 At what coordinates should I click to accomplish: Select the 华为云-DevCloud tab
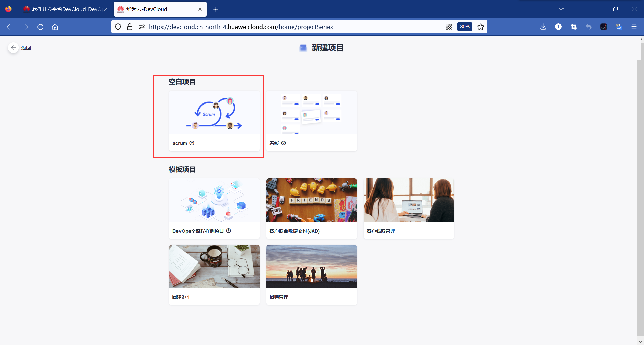coord(160,9)
